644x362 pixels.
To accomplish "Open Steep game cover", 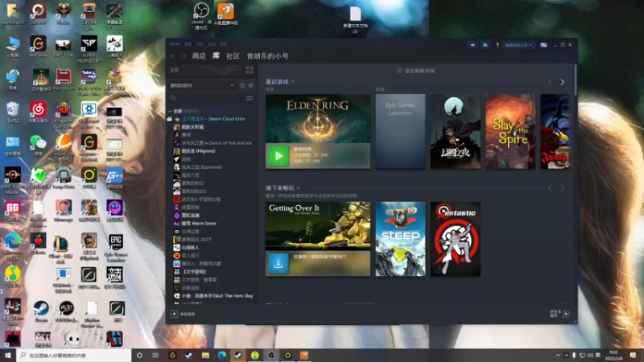I will [x=400, y=239].
